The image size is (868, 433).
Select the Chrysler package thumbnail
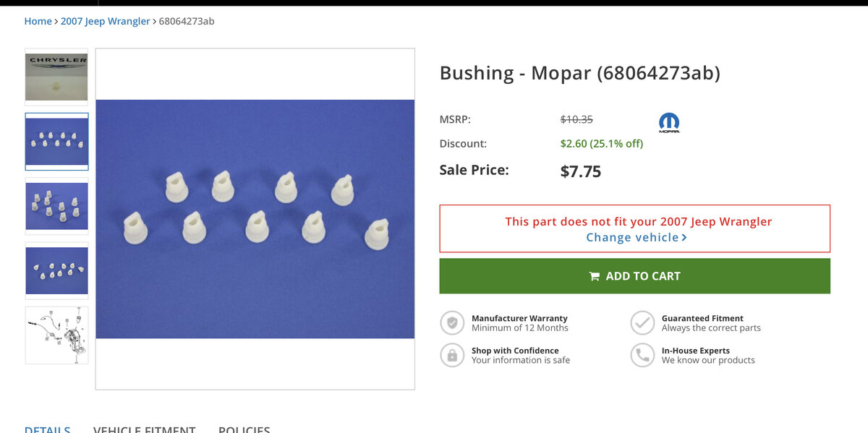56,77
